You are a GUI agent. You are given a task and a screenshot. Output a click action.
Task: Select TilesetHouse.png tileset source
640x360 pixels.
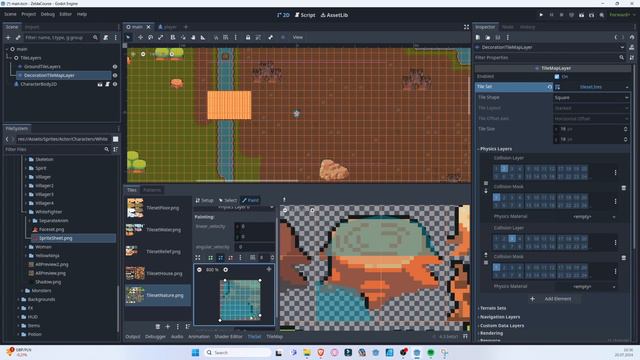[158, 273]
